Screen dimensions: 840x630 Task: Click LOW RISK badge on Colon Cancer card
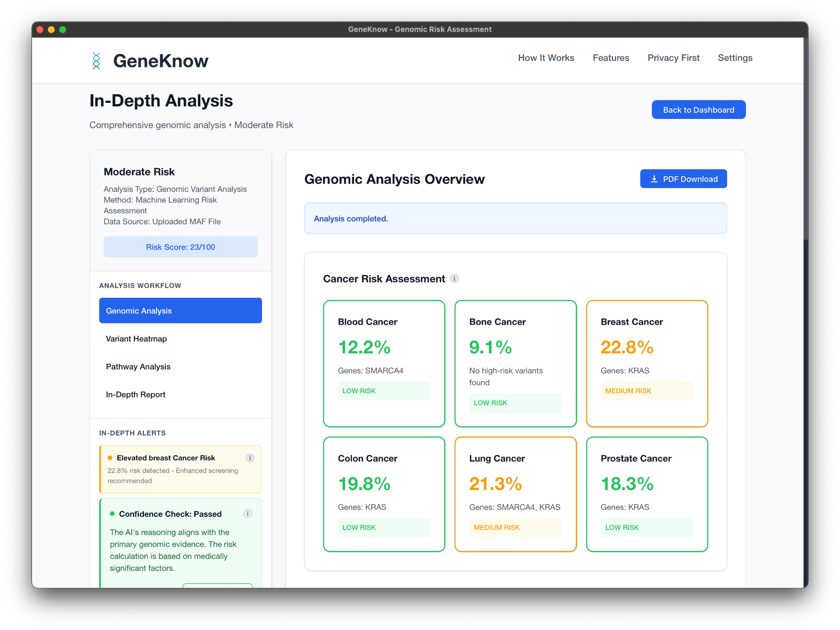click(x=384, y=527)
